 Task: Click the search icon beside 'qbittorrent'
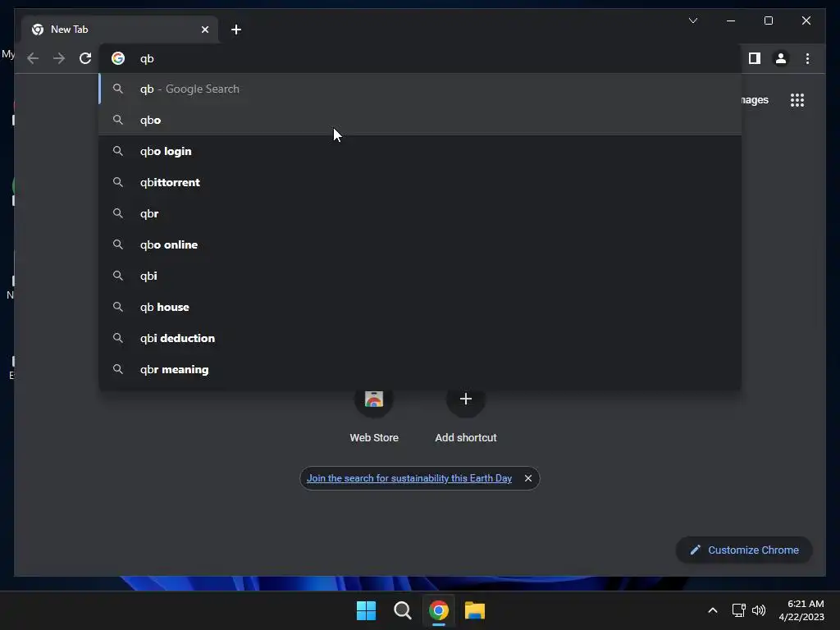[118, 182]
